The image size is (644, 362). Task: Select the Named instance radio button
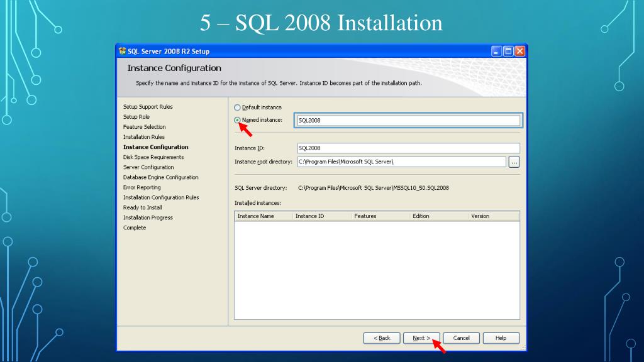tap(237, 120)
